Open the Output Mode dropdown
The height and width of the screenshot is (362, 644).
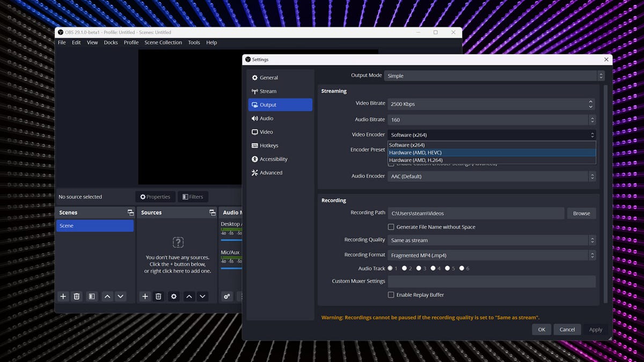pos(494,76)
